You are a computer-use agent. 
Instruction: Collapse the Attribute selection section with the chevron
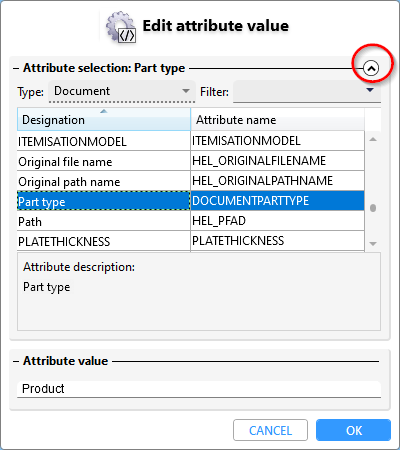tap(371, 68)
